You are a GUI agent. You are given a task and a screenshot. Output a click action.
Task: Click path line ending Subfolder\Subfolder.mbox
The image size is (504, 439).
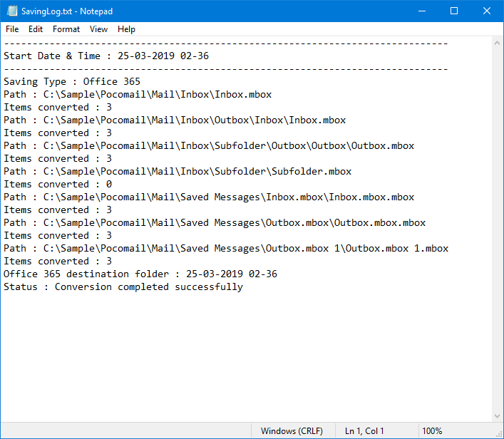coord(178,172)
